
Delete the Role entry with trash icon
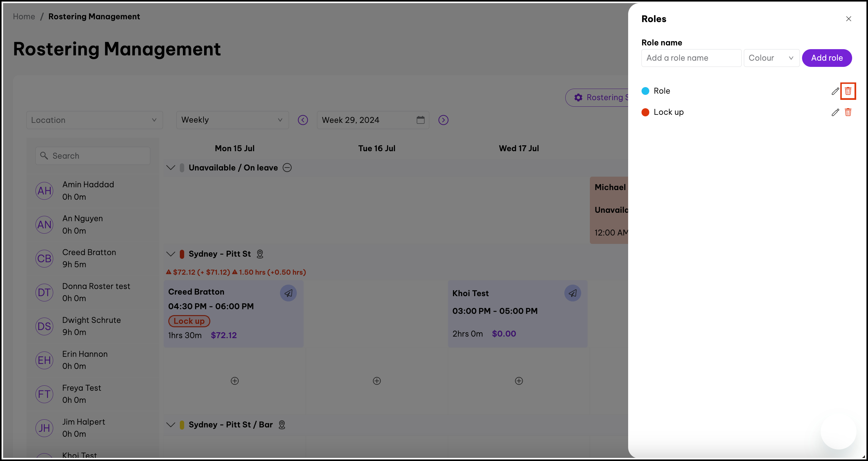[x=848, y=91]
